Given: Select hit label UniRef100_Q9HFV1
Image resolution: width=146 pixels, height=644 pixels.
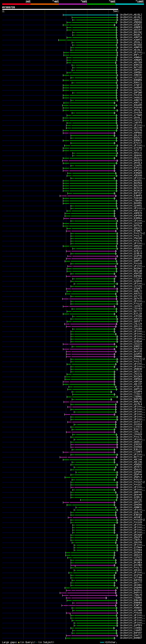Looking at the screenshot, I should click(131, 261).
